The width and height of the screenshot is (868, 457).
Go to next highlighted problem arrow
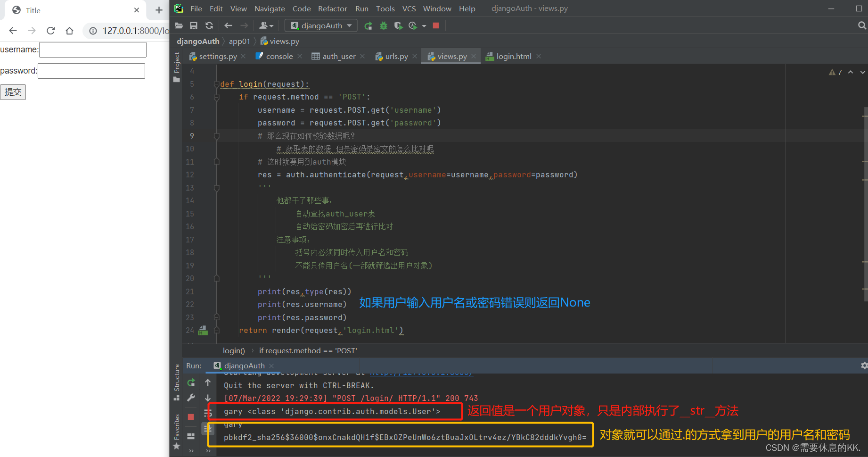tap(863, 72)
